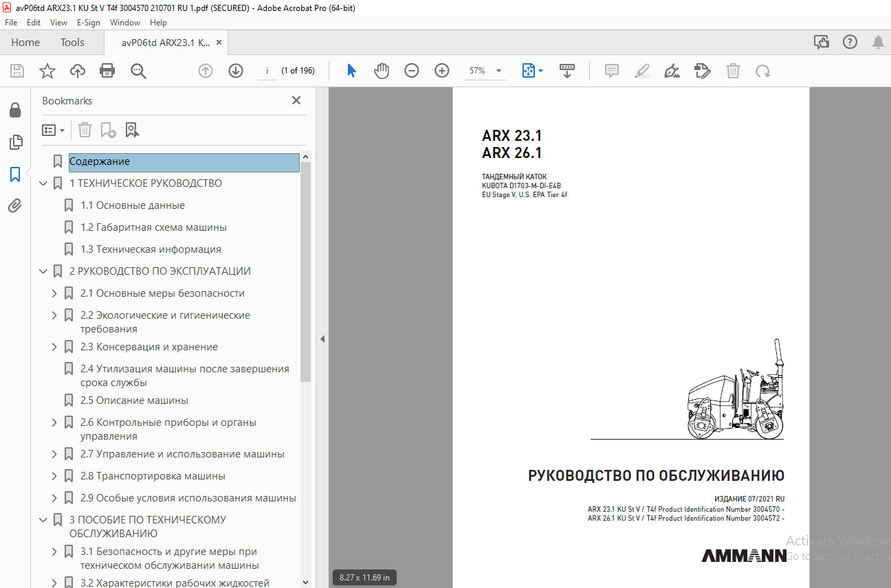The width and height of the screenshot is (891, 588).
Task: Open bookmarks options dropdown menu
Action: (x=54, y=130)
